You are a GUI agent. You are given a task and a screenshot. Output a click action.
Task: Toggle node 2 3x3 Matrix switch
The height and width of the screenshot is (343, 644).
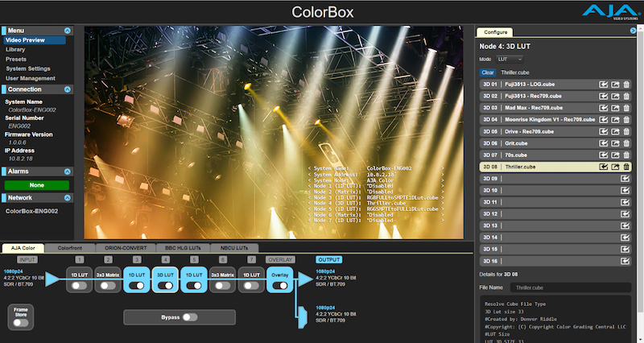coord(108,286)
